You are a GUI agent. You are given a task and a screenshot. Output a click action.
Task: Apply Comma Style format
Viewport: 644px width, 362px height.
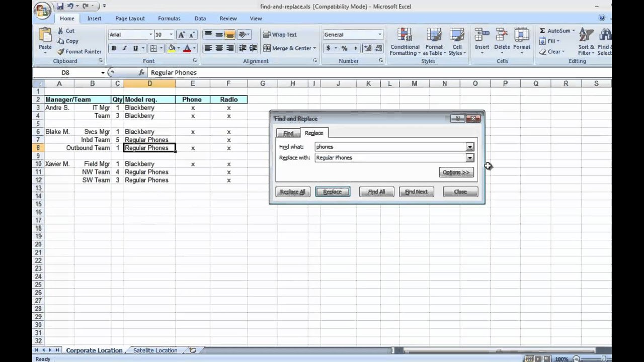pos(355,48)
